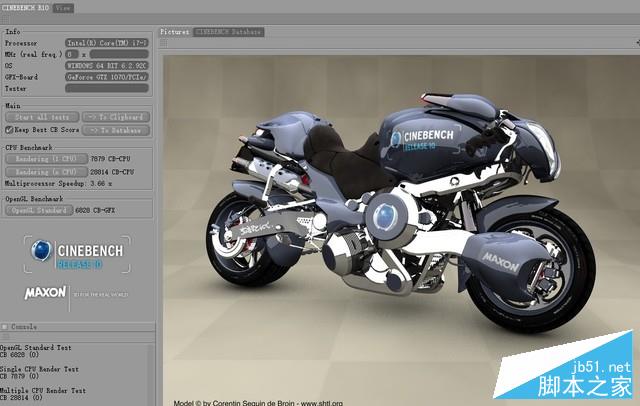This screenshot has height=406, width=640.
Task: Select the 'Multiprocessor Speedup: 3.66 x' text
Action: [x=58, y=184]
